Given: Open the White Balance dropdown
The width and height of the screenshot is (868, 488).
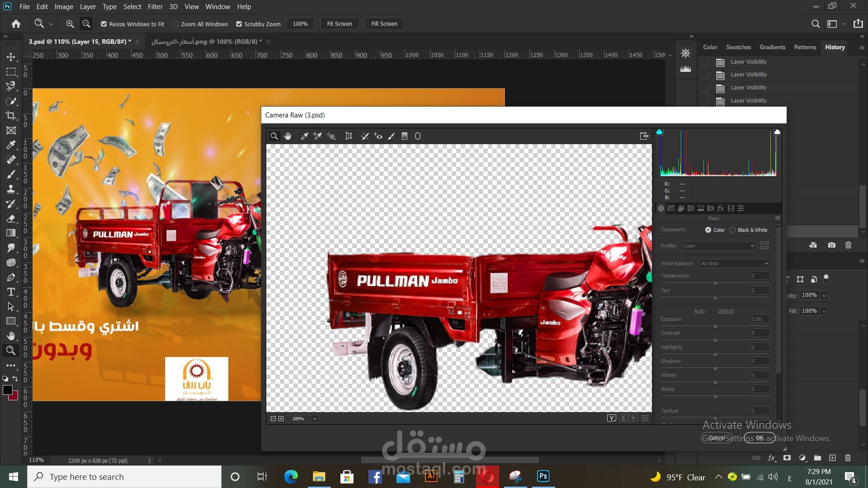Looking at the screenshot, I should tap(734, 263).
